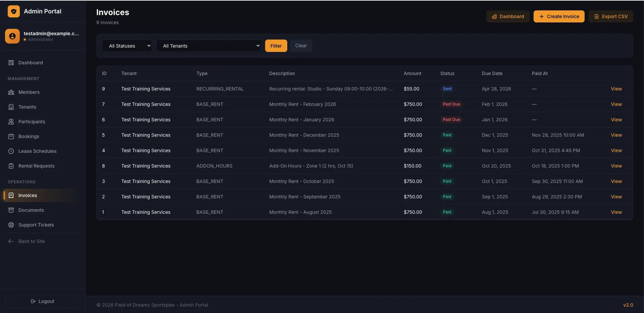Click the Bookings calendar icon

click(x=11, y=136)
